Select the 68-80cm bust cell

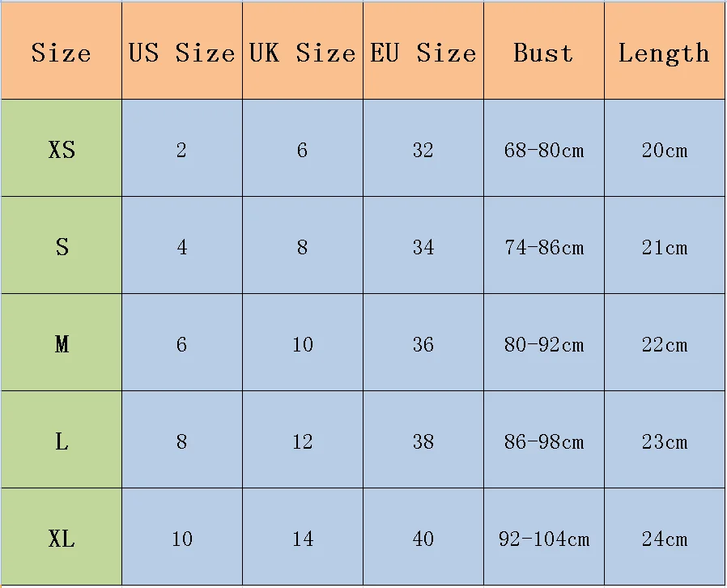544,148
